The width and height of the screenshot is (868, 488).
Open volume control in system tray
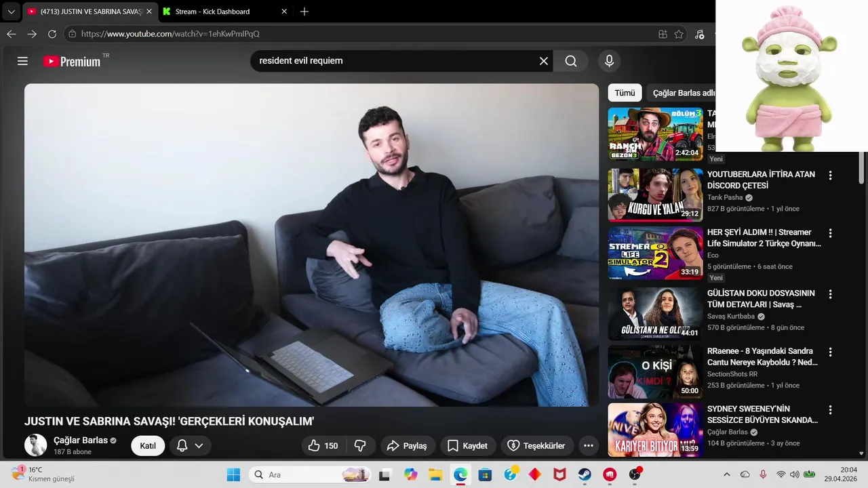click(794, 474)
